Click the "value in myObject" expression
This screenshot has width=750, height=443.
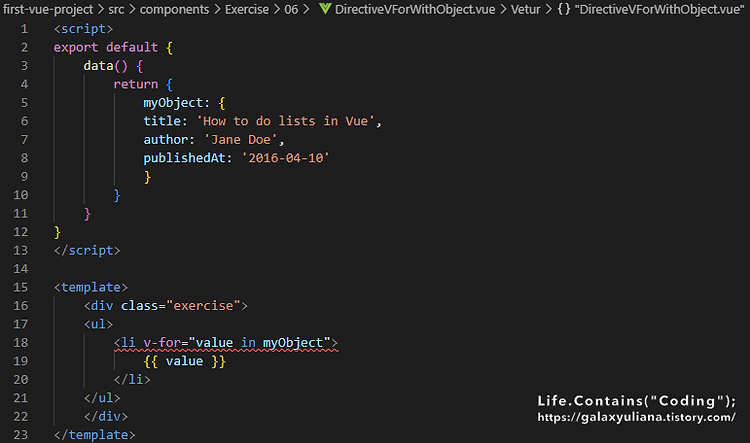coord(260,343)
